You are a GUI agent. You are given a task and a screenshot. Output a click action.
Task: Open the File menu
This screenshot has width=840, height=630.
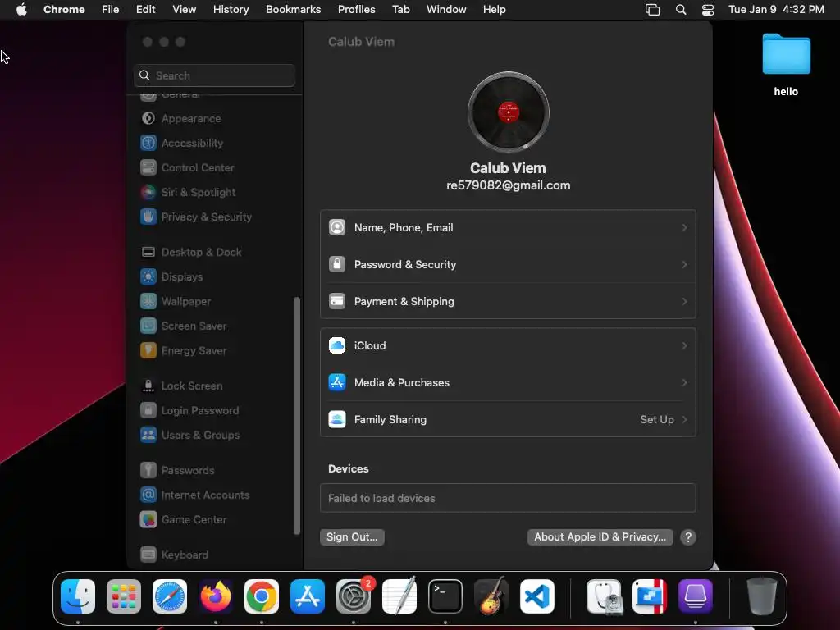[111, 10]
